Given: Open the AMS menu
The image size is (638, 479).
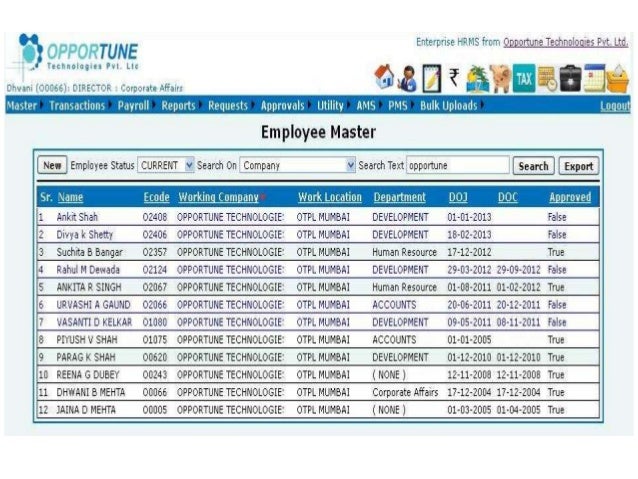Looking at the screenshot, I should pyautogui.click(x=366, y=106).
